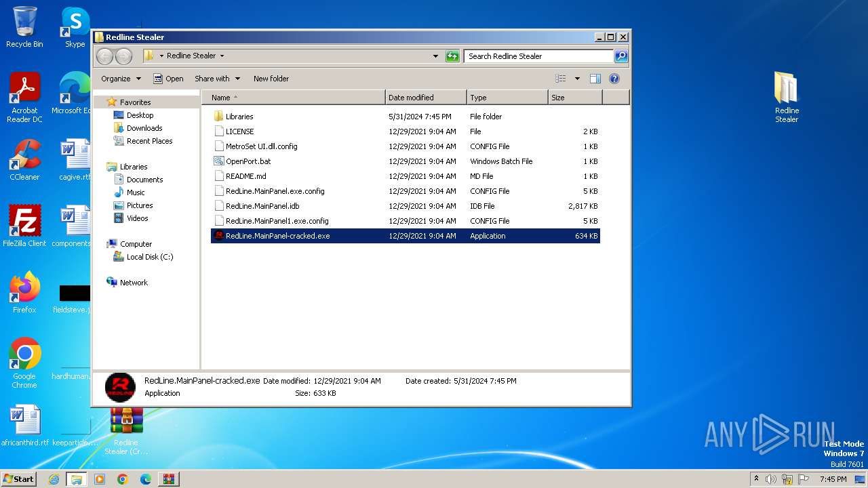Select Computer in navigation pane
868x488 pixels.
[x=136, y=244]
